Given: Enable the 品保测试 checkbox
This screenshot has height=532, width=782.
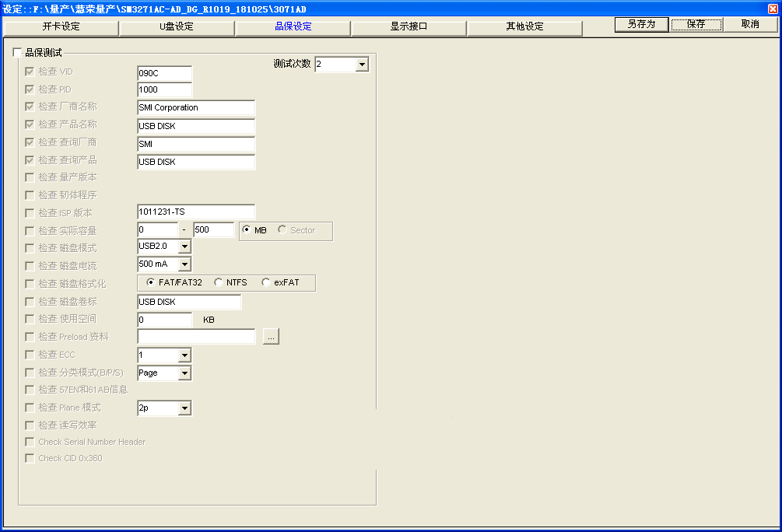Looking at the screenshot, I should point(18,53).
